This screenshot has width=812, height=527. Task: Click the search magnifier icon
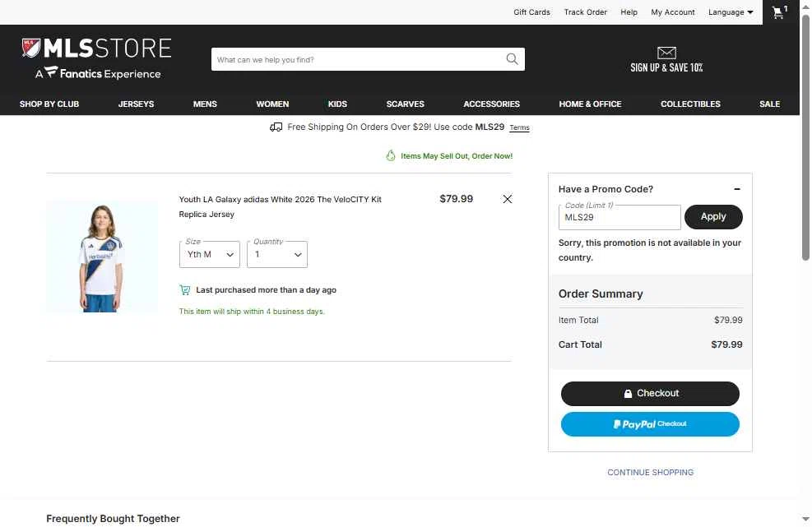pos(512,59)
